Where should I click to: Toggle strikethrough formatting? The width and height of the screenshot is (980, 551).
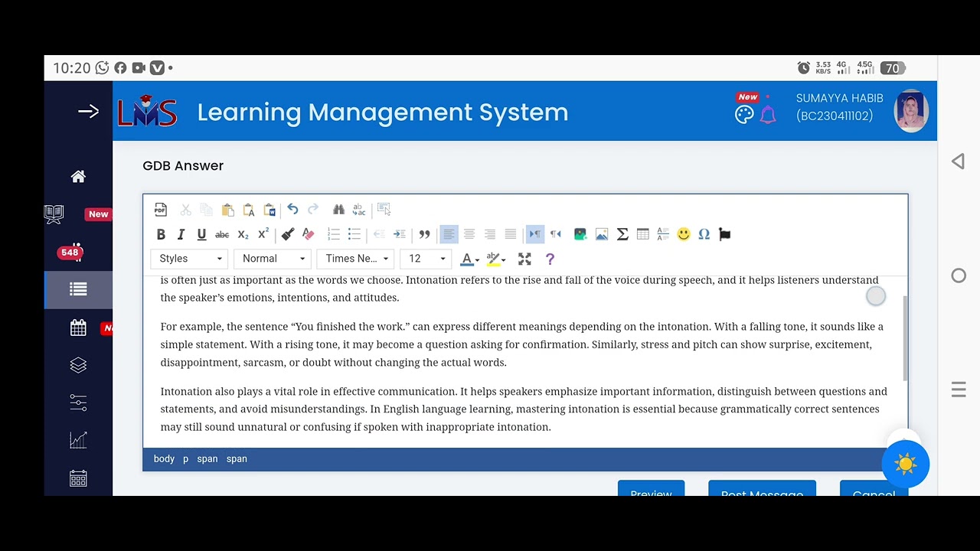coord(222,234)
